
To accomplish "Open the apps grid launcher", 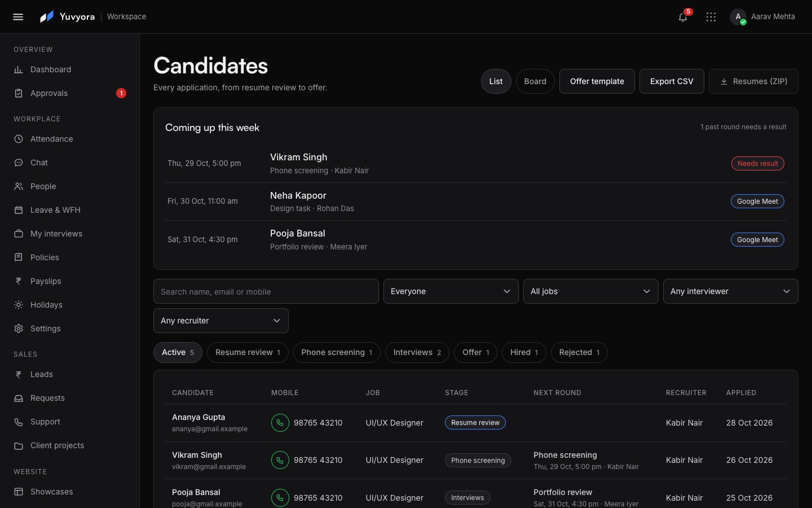I will tap(711, 17).
